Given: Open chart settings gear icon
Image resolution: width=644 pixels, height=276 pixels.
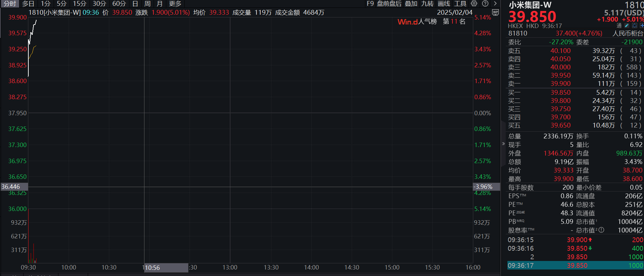Looking at the screenshot, I should pos(474,3).
